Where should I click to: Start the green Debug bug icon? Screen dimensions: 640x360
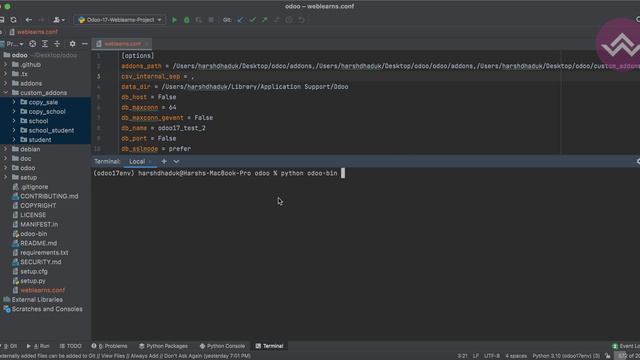click(x=187, y=20)
